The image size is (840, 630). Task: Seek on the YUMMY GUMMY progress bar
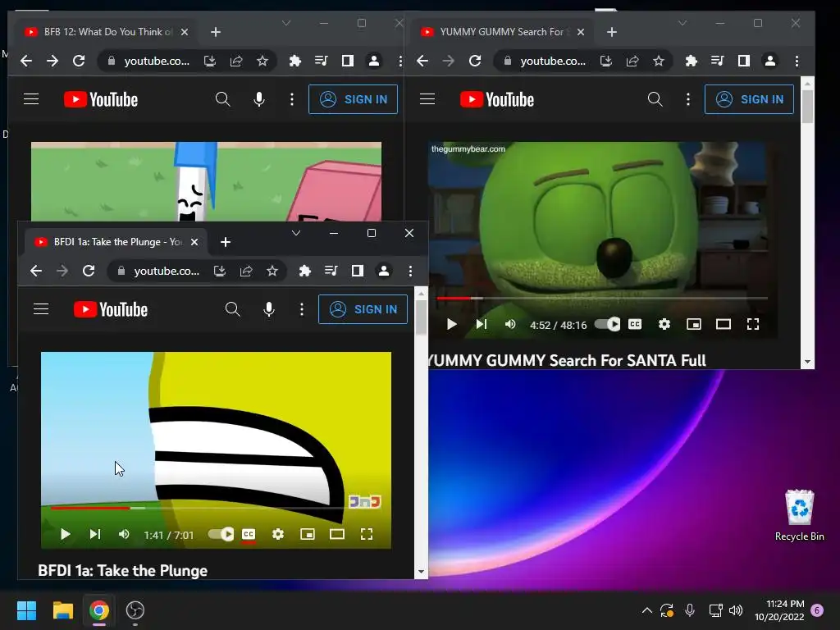pyautogui.click(x=602, y=298)
